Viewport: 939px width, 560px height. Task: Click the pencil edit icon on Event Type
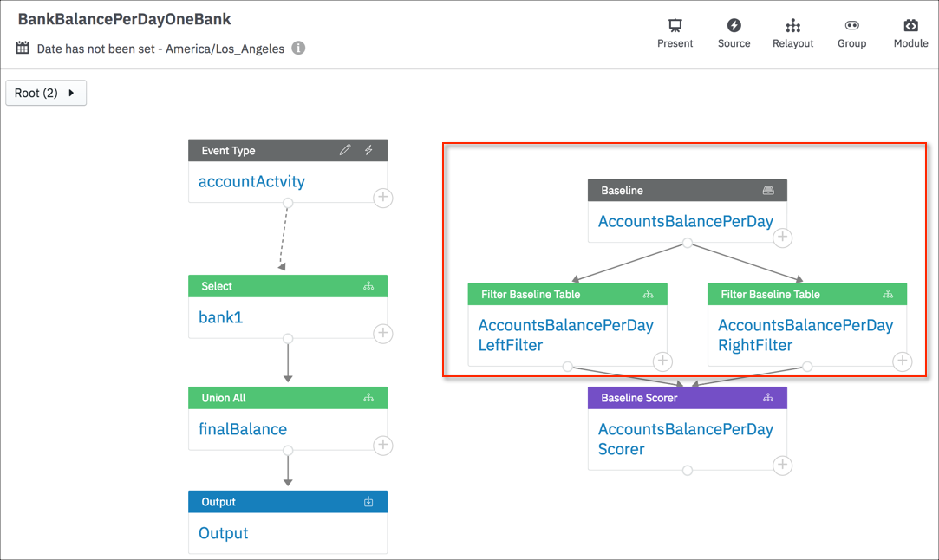[x=345, y=150]
